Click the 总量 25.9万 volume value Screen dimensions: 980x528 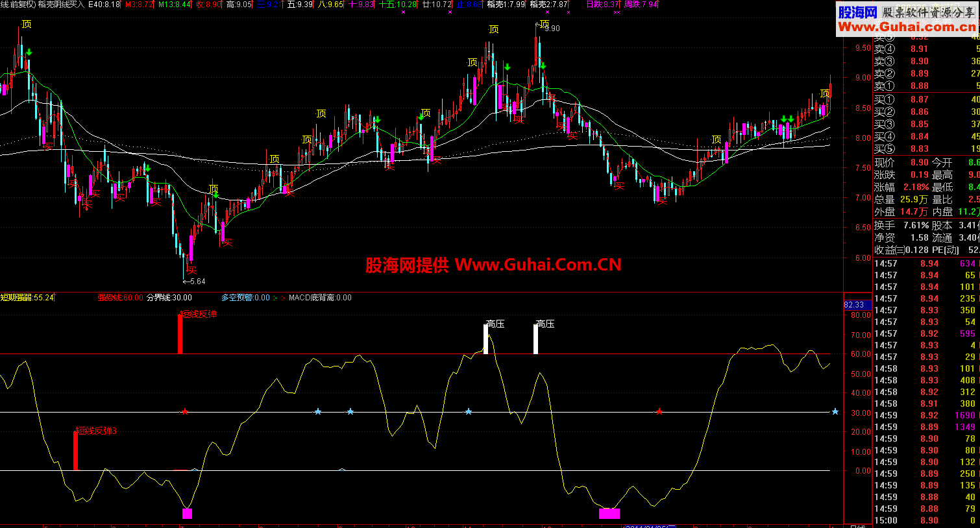pos(914,199)
